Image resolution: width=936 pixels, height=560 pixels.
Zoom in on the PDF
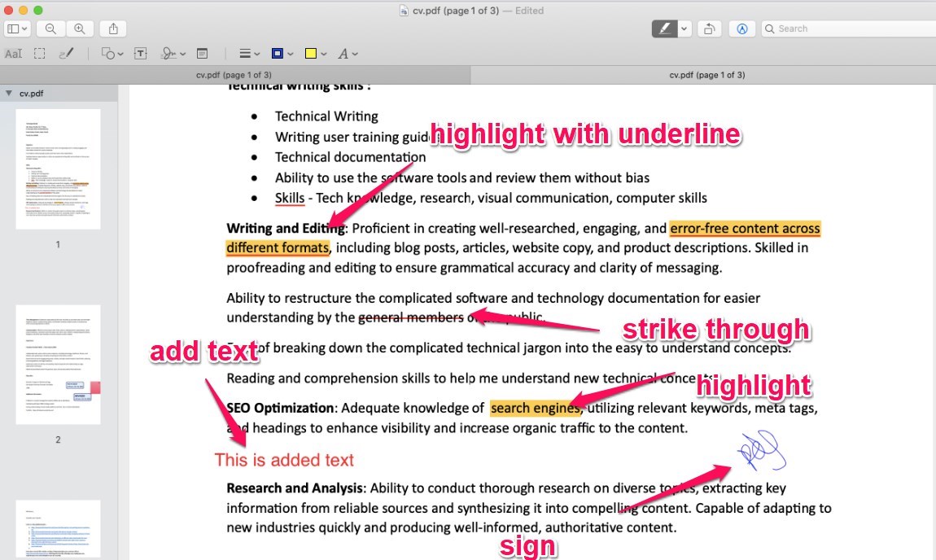click(78, 28)
